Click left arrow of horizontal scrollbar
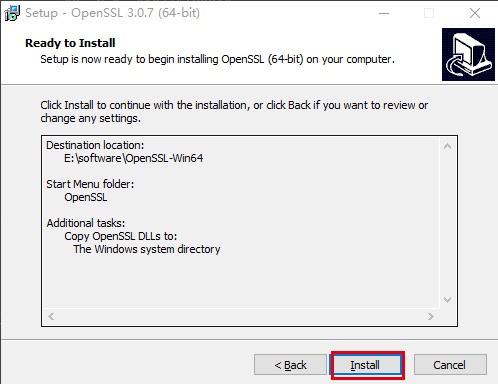This screenshot has height=384, width=498. pos(51,316)
